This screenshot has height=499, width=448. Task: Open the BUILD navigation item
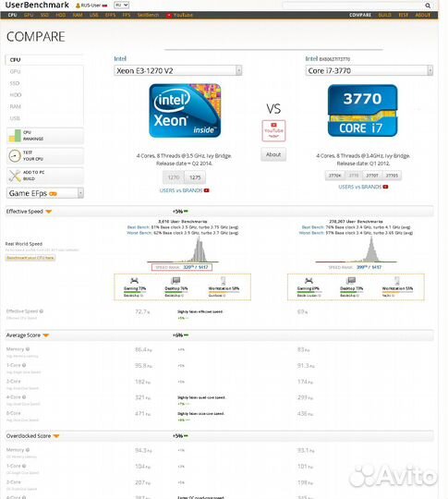coord(384,15)
